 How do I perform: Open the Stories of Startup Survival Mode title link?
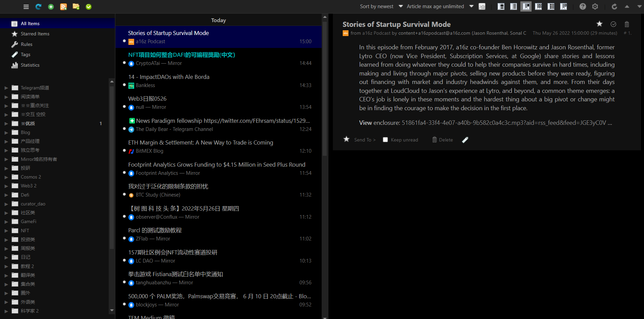click(x=396, y=24)
